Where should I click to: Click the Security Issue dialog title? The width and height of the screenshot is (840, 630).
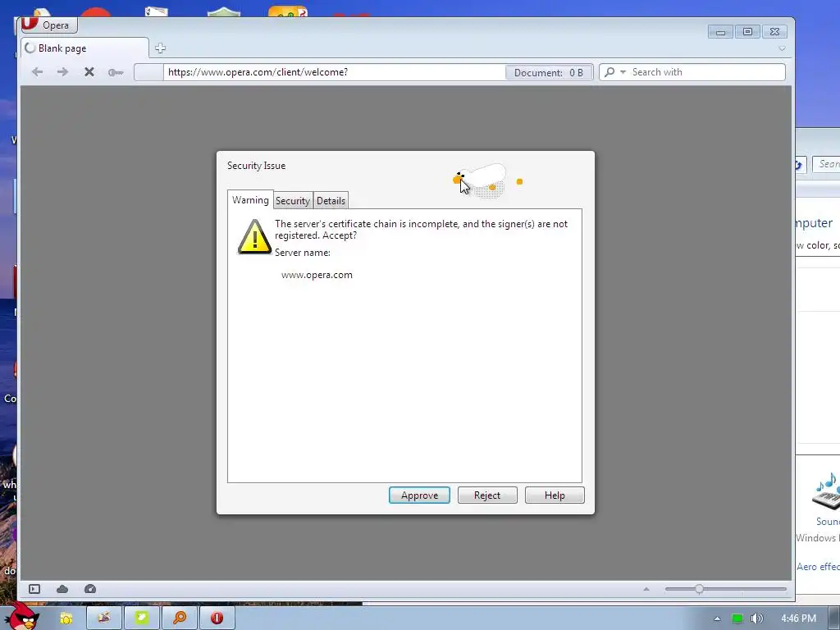pyautogui.click(x=256, y=166)
